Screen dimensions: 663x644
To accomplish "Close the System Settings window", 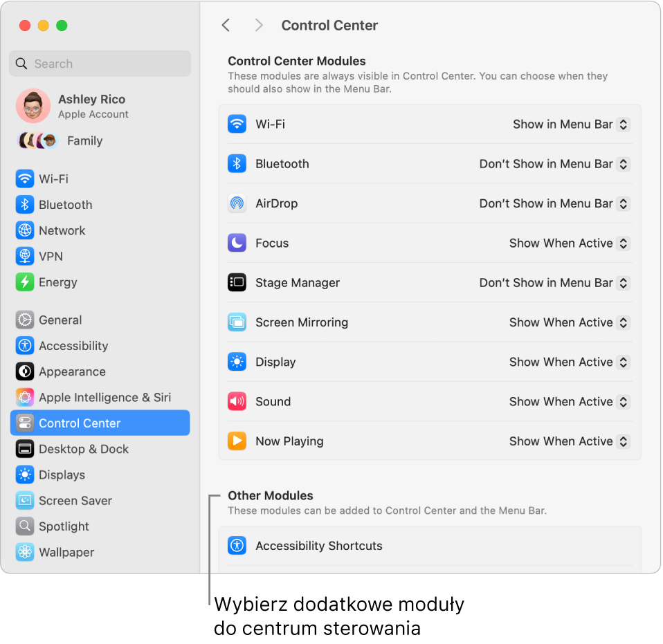I will 25,26.
